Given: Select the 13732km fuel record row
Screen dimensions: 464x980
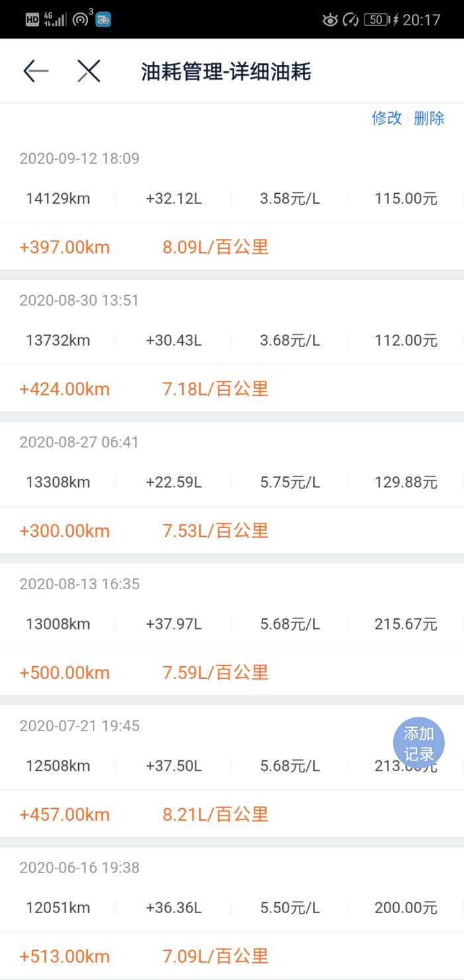Looking at the screenshot, I should coord(58,340).
